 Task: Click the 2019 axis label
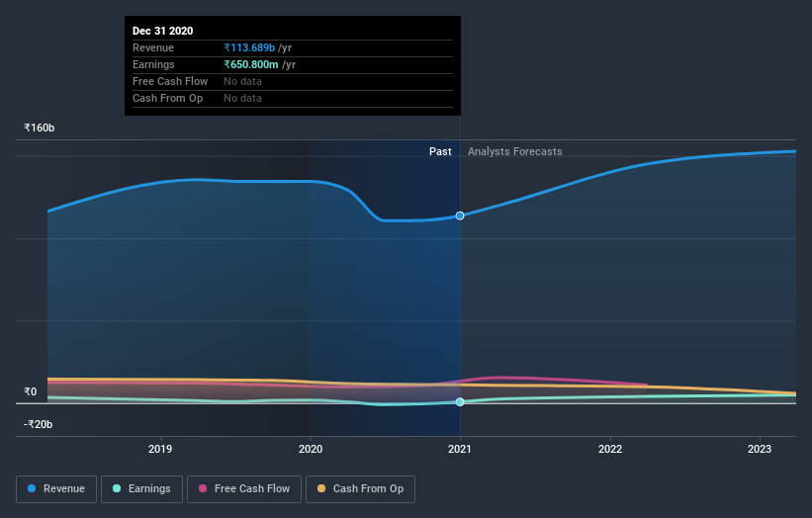point(160,449)
